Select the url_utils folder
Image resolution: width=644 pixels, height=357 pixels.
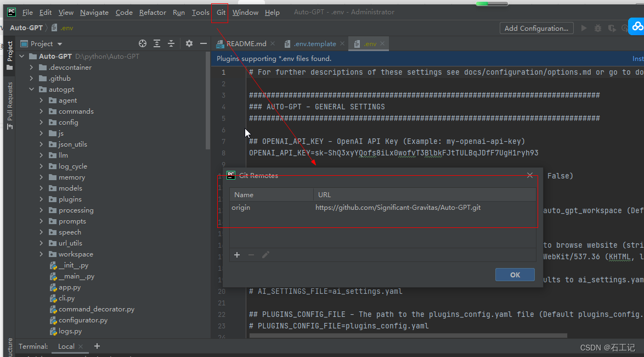[x=70, y=243]
